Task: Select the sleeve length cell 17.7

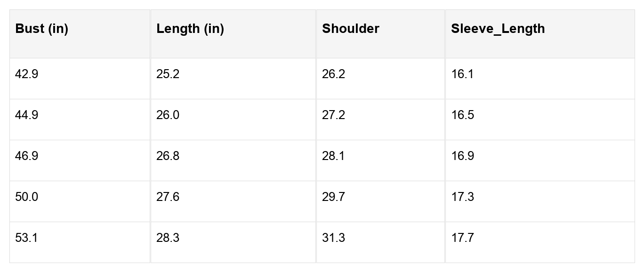Action: [463, 238]
